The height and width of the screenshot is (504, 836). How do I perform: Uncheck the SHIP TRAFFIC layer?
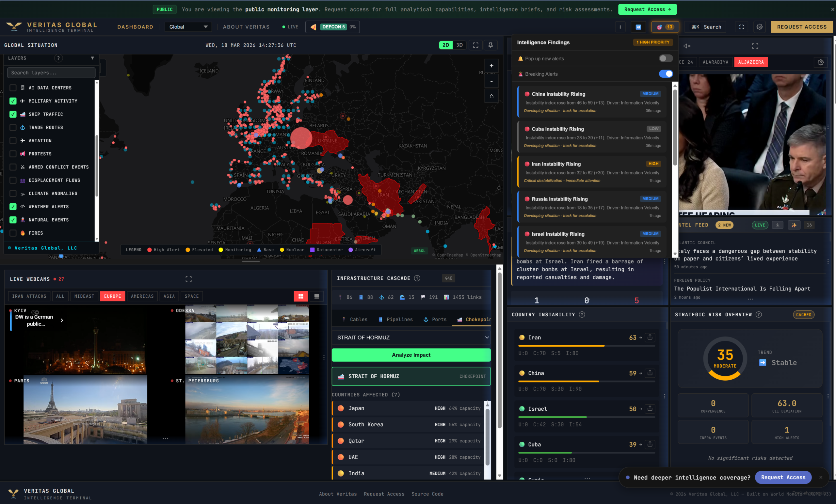(13, 114)
